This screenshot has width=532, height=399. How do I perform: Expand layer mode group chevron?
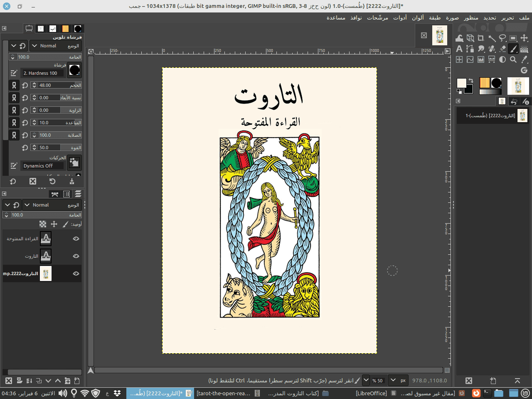pos(7,205)
